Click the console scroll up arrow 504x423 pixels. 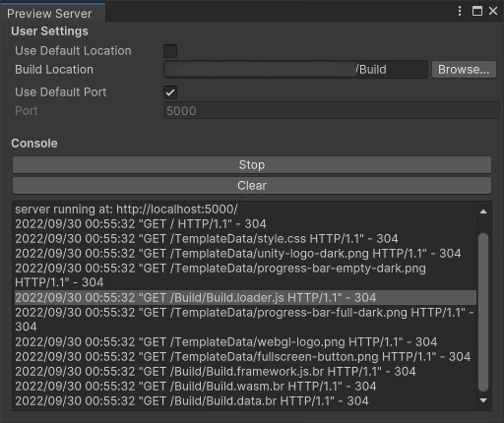point(483,211)
